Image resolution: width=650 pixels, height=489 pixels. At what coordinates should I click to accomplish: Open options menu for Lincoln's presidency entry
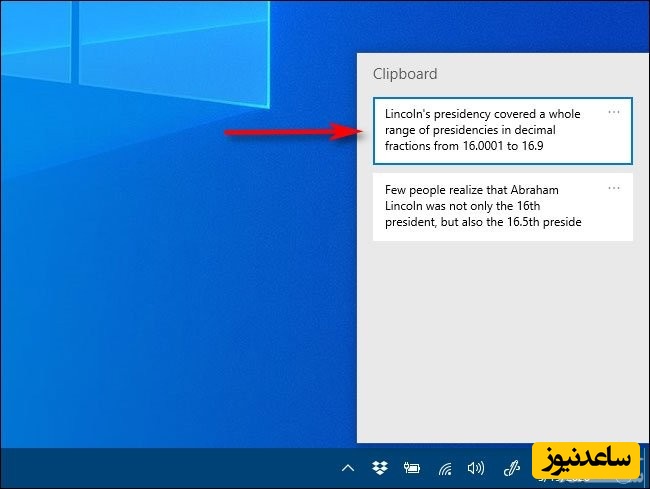614,112
